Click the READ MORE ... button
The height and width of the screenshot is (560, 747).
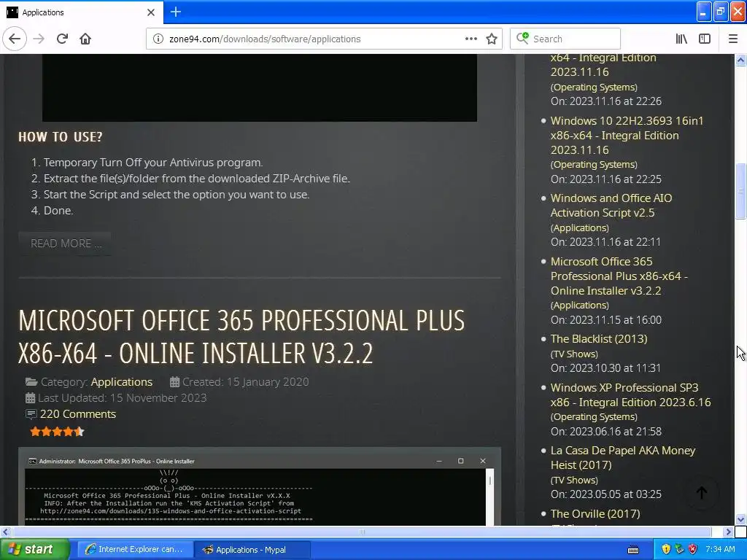(x=66, y=244)
